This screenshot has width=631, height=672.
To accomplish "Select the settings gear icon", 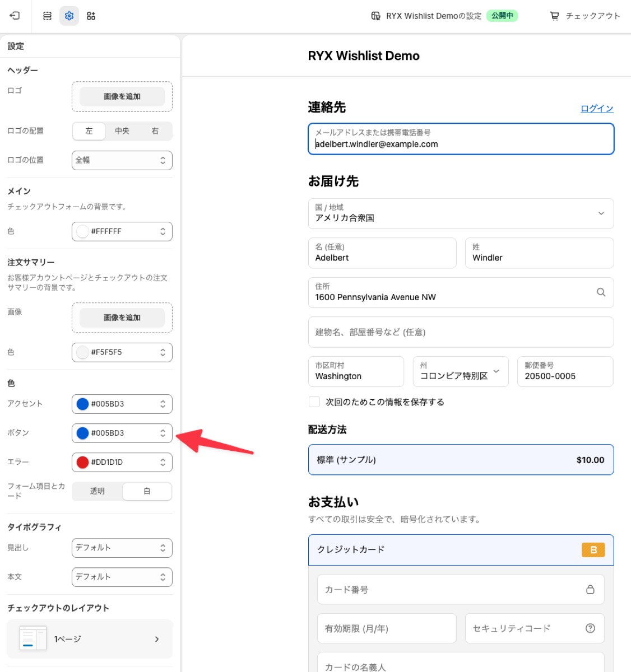I will click(69, 16).
